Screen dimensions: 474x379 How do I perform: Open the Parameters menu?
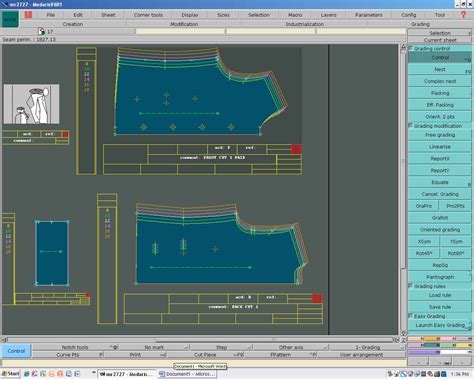pyautogui.click(x=368, y=15)
